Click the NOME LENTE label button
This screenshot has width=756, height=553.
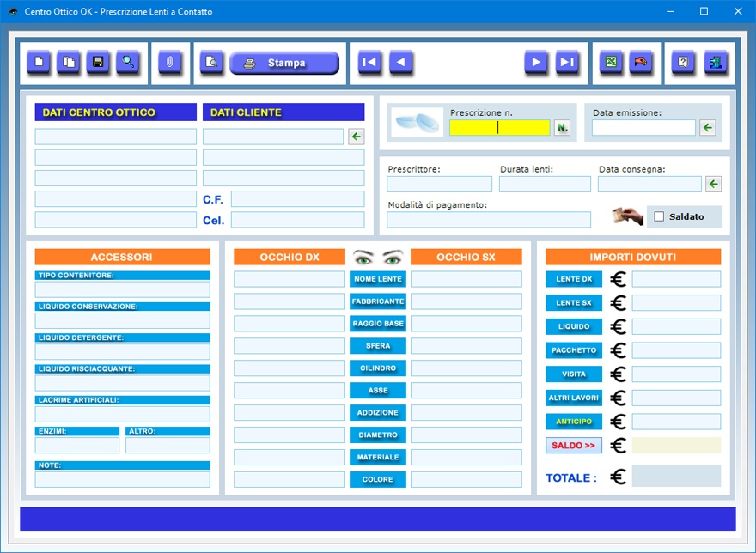(x=377, y=279)
